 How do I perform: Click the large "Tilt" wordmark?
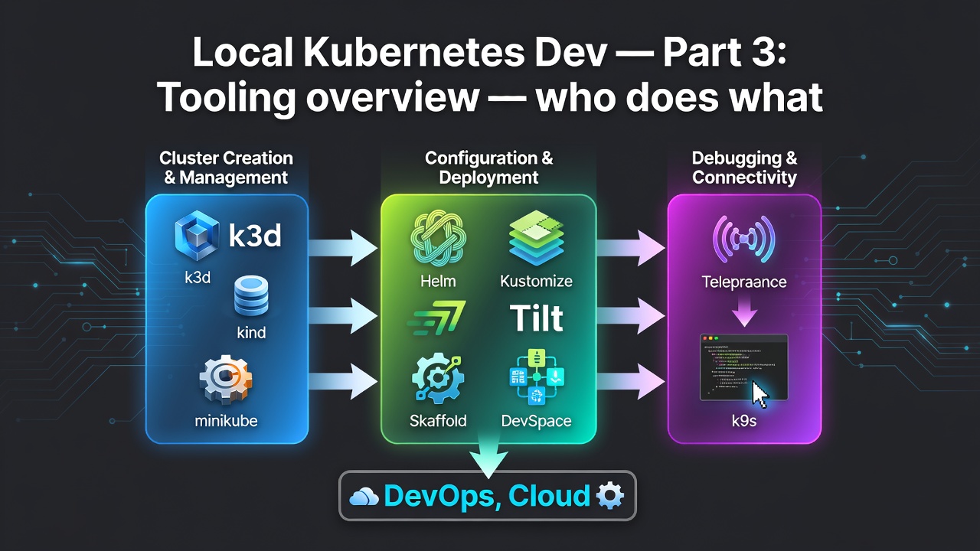pos(537,319)
